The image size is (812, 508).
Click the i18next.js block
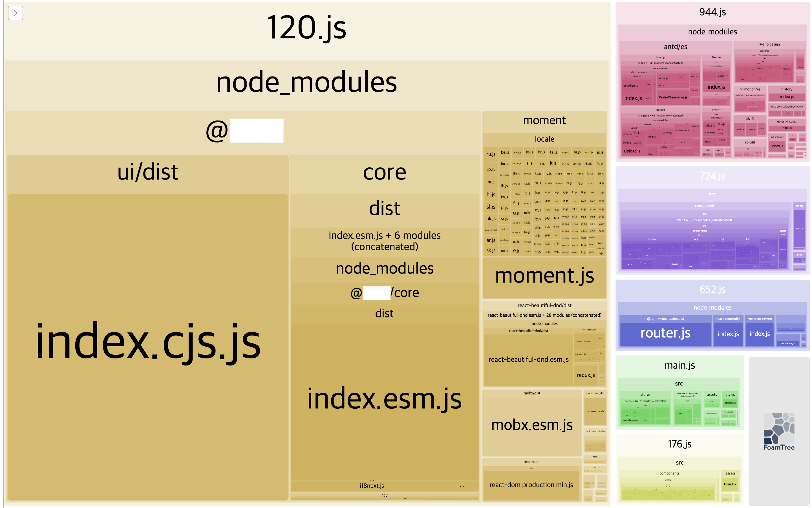tap(372, 486)
